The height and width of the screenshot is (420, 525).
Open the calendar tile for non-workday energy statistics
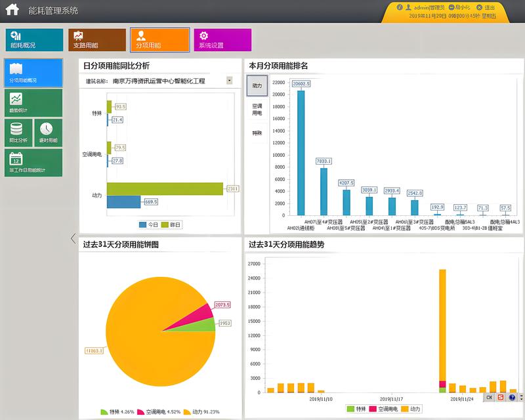(33, 163)
